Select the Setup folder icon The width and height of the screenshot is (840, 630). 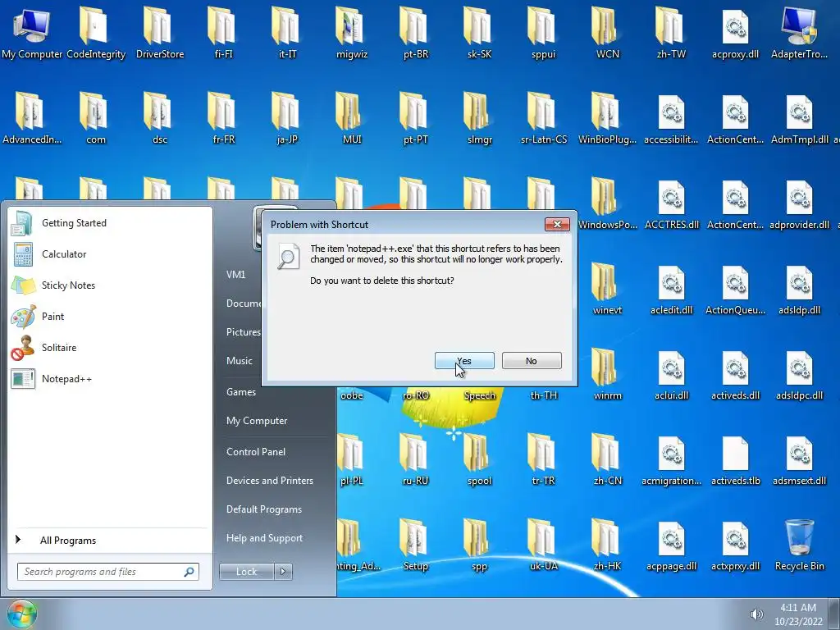pos(415,545)
